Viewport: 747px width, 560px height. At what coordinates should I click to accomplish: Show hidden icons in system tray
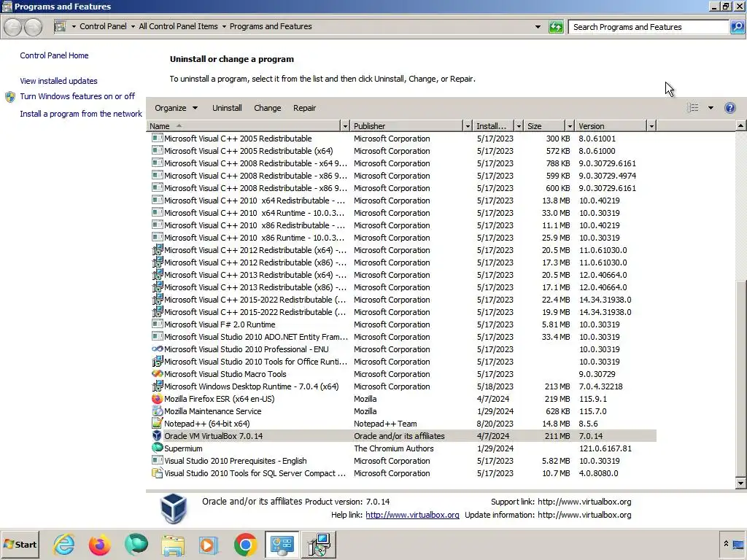click(726, 544)
